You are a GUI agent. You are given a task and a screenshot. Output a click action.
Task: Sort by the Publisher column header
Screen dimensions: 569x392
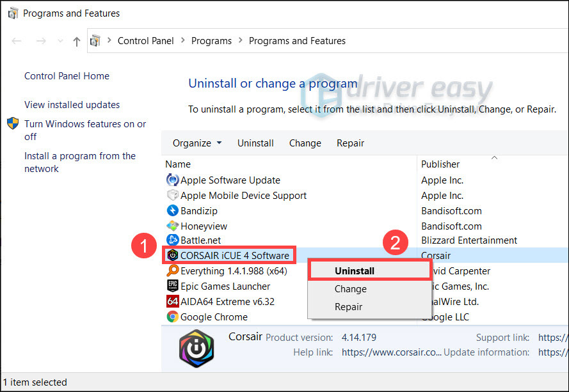point(440,164)
